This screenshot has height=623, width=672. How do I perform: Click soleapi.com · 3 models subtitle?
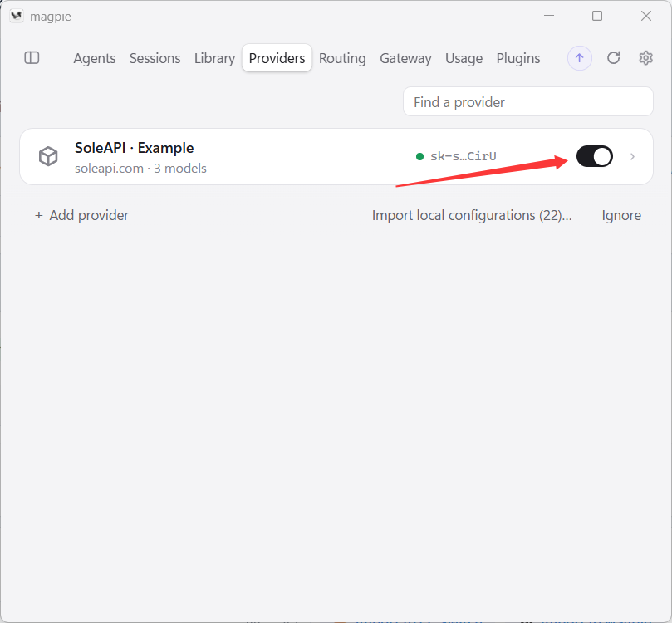click(x=140, y=169)
